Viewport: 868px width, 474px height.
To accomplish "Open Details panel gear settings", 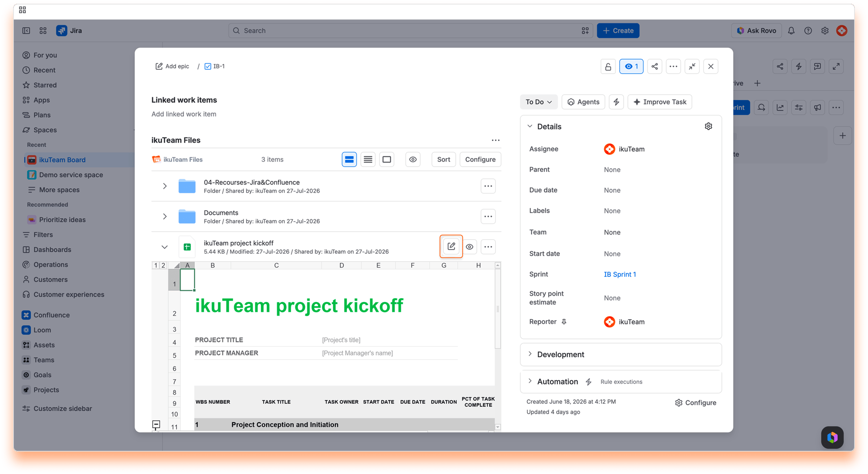I will pyautogui.click(x=708, y=126).
